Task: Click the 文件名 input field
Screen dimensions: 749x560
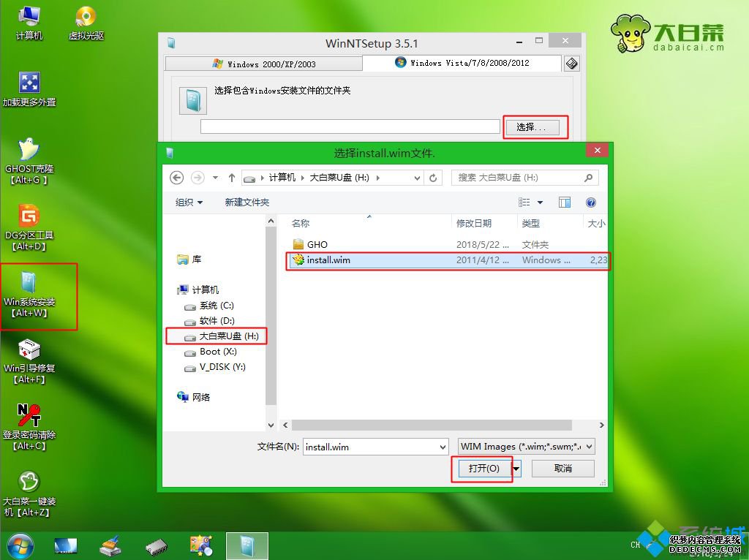Action: [371, 447]
